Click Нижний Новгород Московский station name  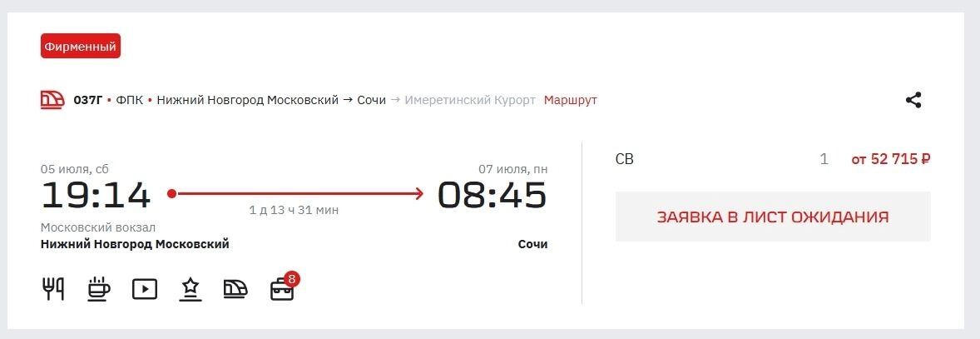click(x=135, y=244)
